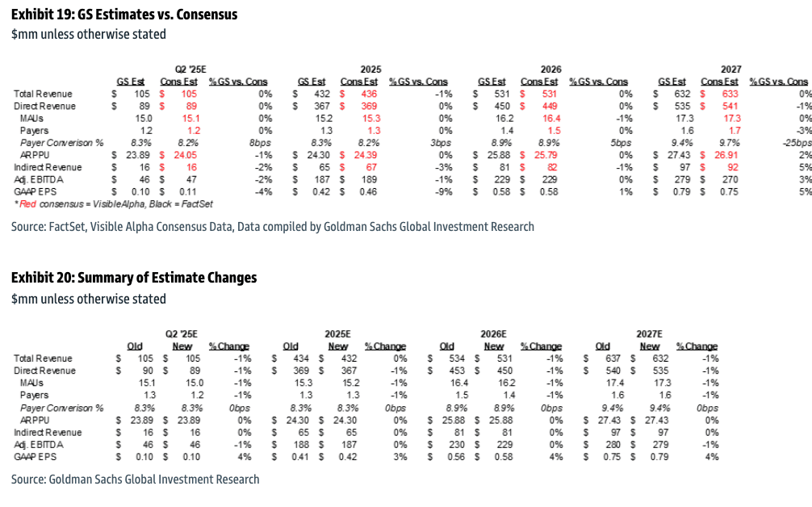Screen dimensions: 812x507
Task: Click the "Exhibit 19: GS Estimates vs. Consensus" heading
Action: click(124, 15)
